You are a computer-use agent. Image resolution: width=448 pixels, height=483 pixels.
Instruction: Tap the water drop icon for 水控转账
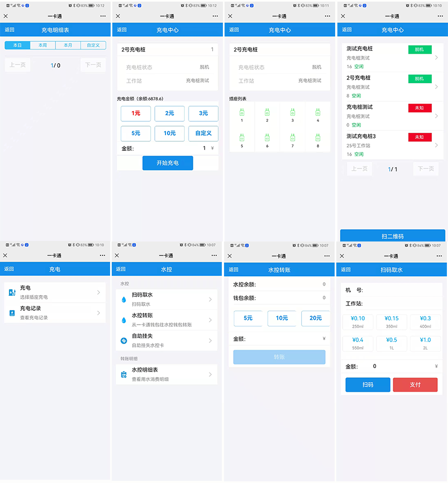coord(124,320)
